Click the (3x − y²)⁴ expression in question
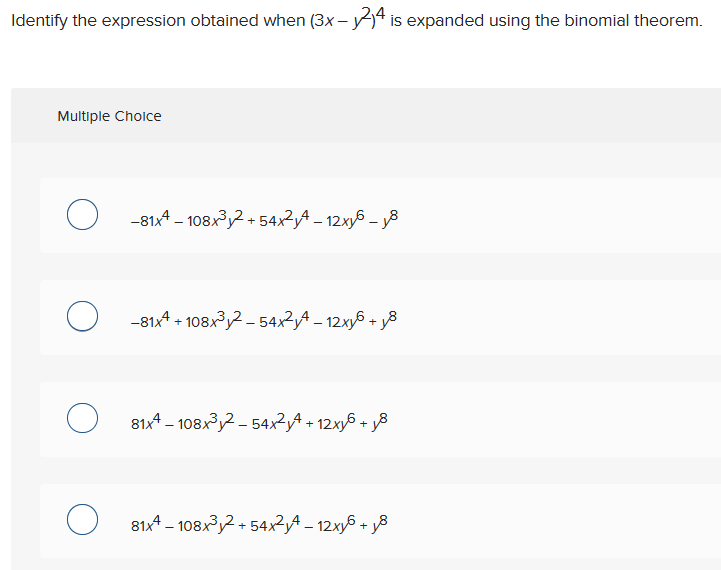721x570 pixels. [348, 19]
